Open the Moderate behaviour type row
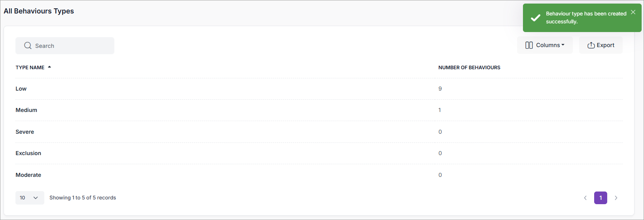The image size is (644, 220). (x=28, y=175)
